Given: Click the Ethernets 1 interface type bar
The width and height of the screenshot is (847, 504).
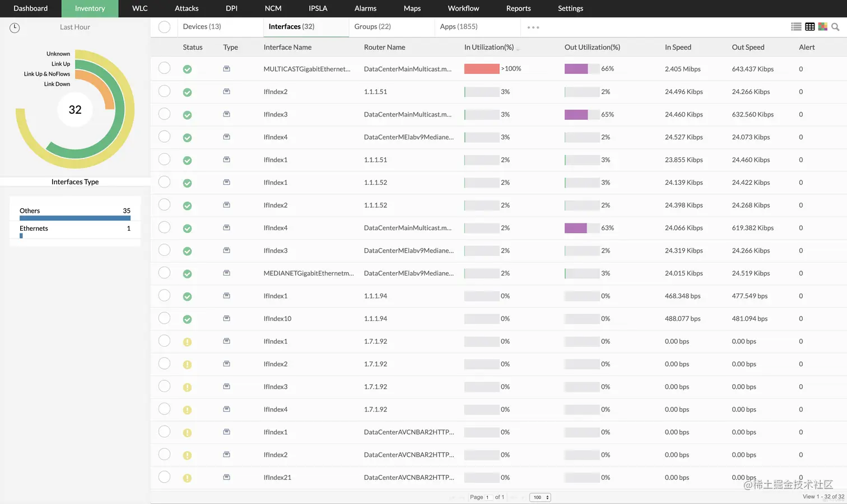Looking at the screenshot, I should (21, 236).
